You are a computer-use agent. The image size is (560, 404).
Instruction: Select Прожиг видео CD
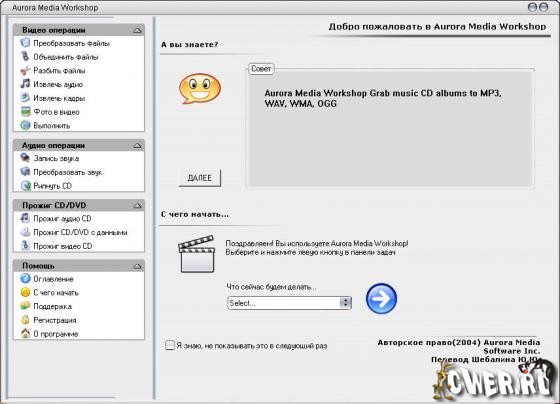pos(62,246)
